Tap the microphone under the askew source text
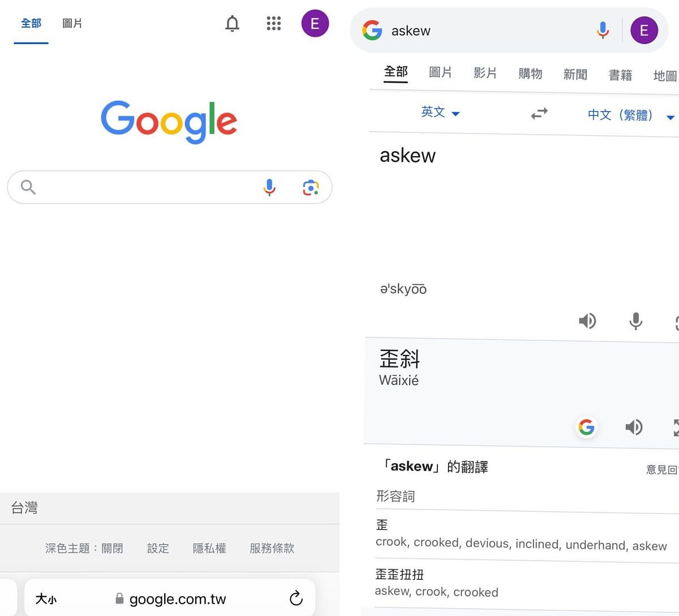 [635, 321]
